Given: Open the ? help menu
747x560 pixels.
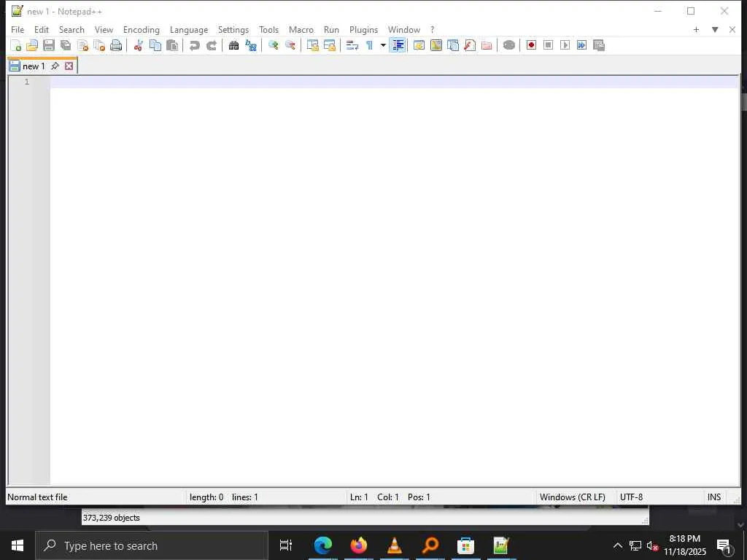Looking at the screenshot, I should click(432, 29).
